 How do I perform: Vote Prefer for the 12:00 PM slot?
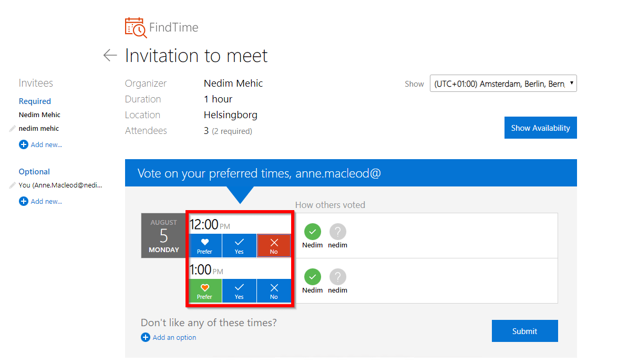(x=204, y=245)
